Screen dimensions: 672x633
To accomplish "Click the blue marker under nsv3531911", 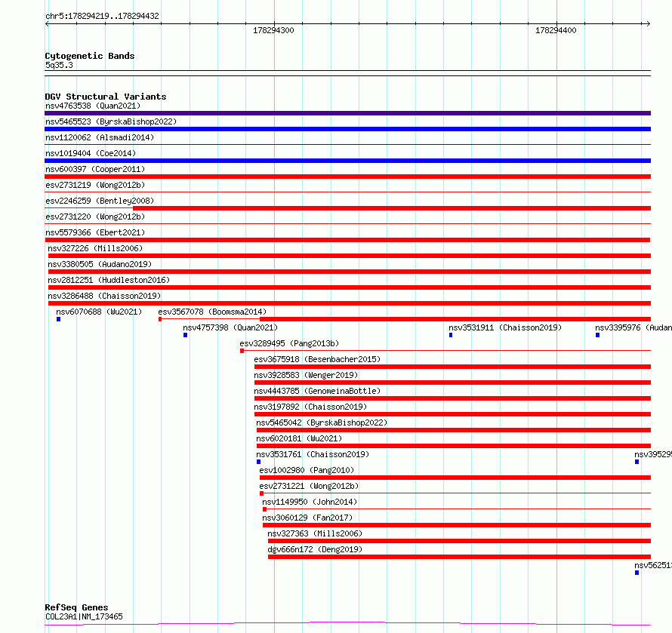I will pyautogui.click(x=451, y=335).
